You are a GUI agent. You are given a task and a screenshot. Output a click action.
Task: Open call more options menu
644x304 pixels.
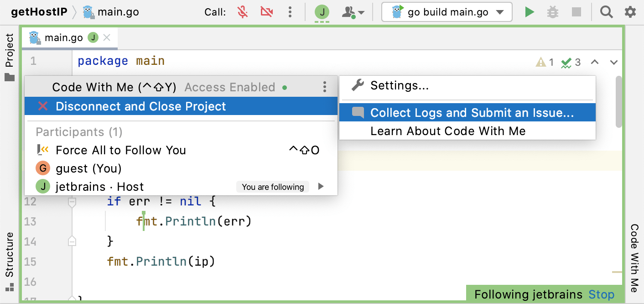[290, 12]
